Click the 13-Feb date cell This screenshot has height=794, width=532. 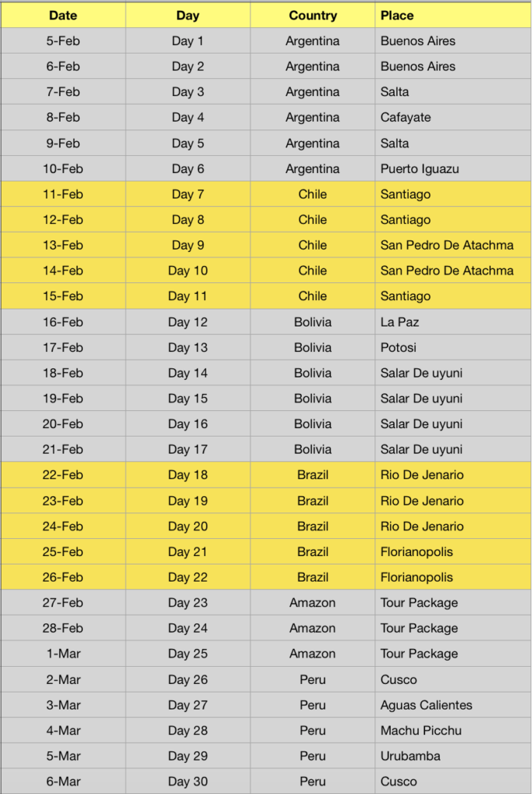[x=63, y=245]
